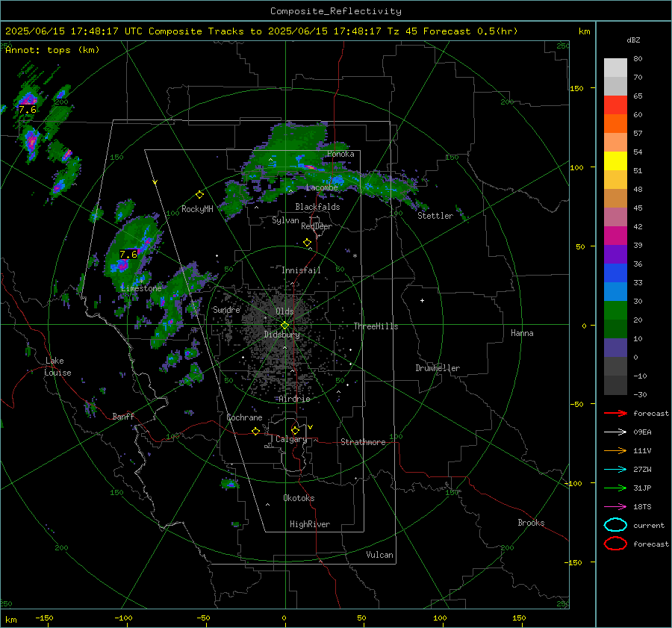The height and width of the screenshot is (628, 672).
Task: Click the Innisfail city label
Action: coord(301,270)
